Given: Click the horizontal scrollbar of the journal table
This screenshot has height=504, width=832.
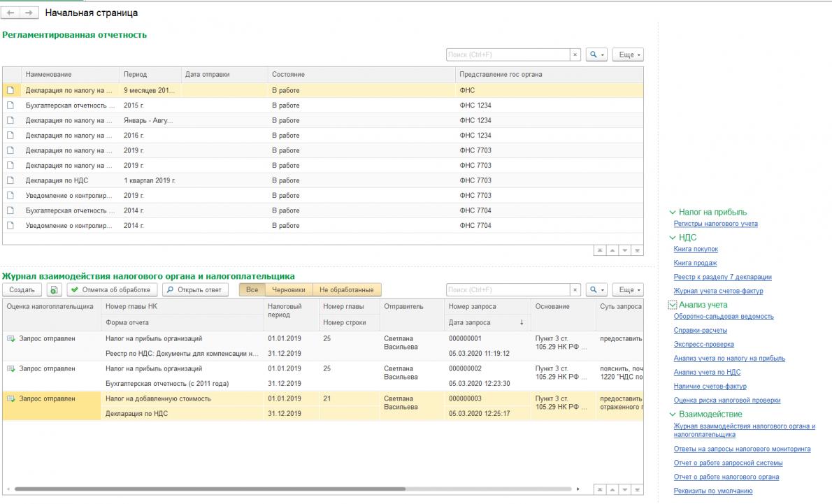Looking at the screenshot, I should tap(210, 489).
